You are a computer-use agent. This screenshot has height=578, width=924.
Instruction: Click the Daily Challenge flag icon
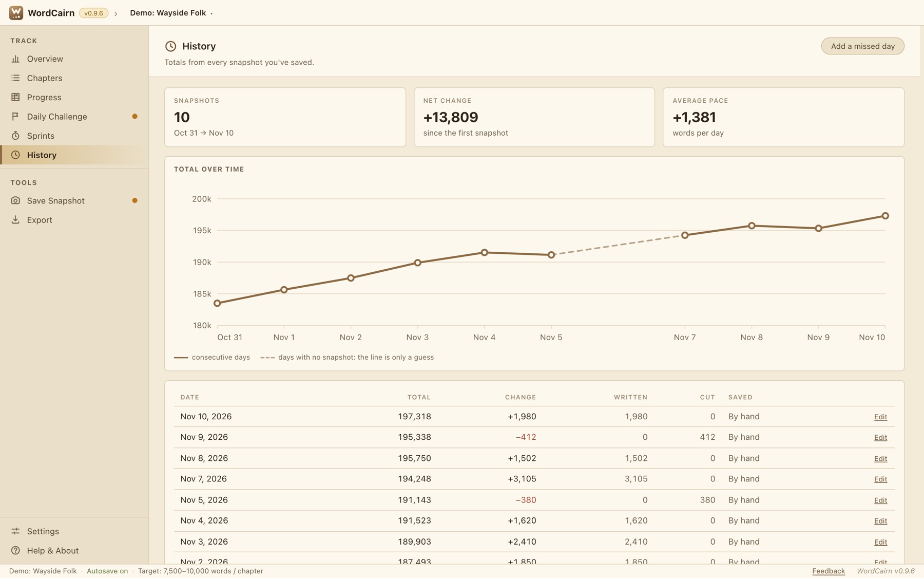tap(15, 117)
